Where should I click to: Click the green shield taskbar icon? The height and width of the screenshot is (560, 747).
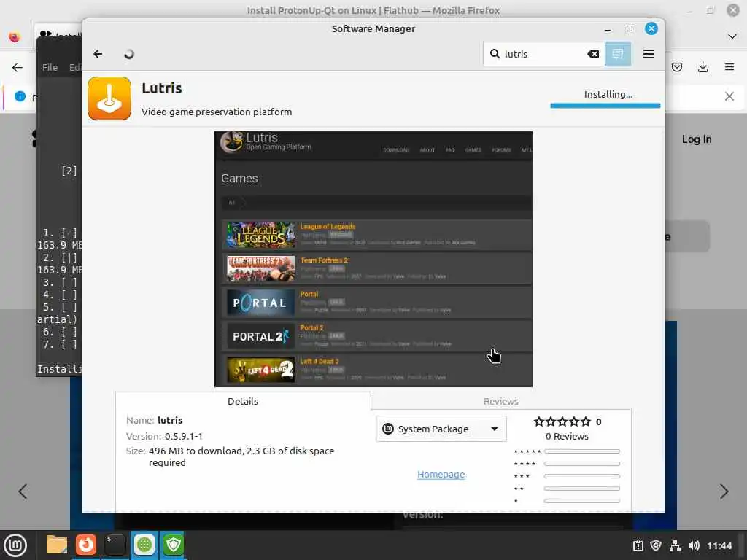point(173,545)
